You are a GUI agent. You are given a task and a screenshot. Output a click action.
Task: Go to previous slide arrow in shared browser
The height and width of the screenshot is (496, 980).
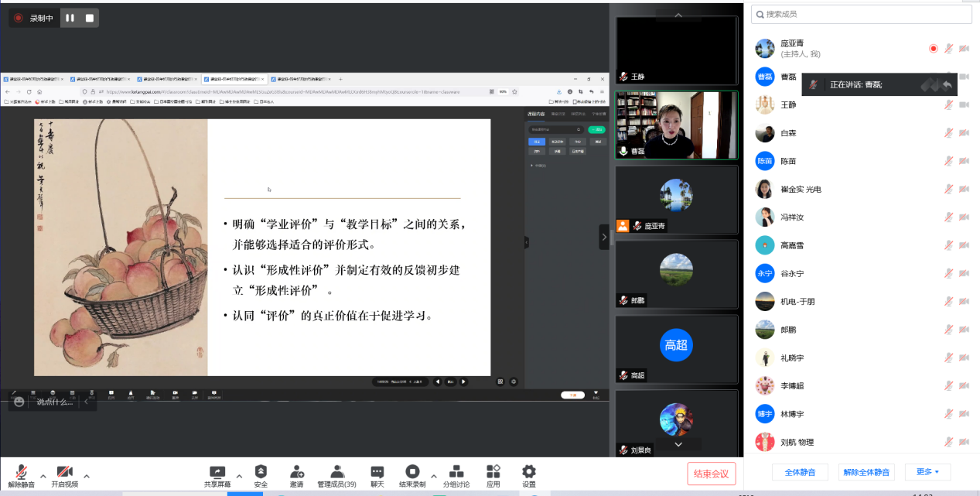click(437, 381)
